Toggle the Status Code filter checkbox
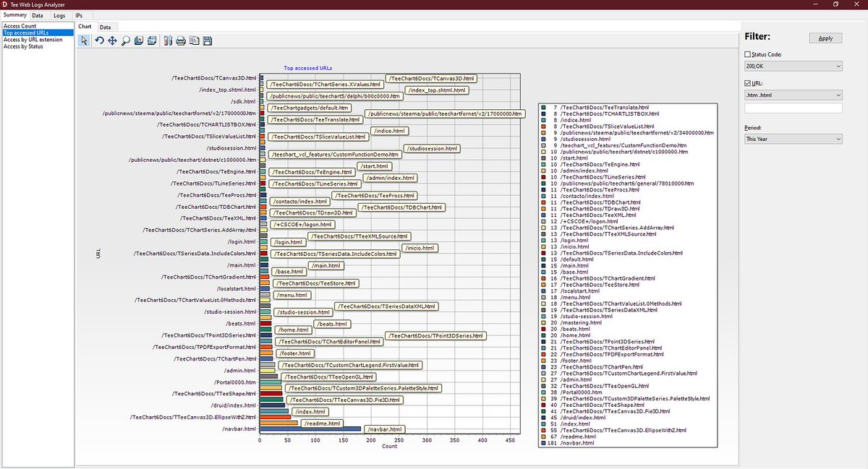Screen dimensions: 868x469 tap(748, 54)
